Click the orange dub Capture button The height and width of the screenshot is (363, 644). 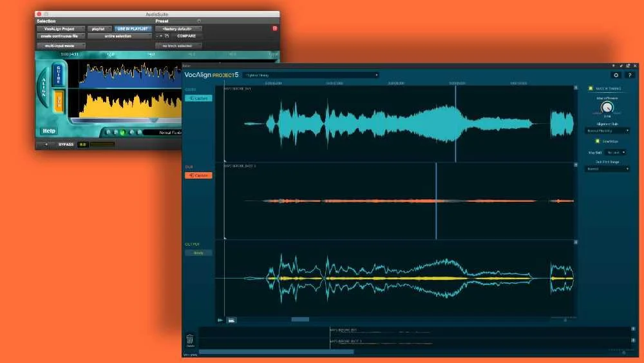(198, 175)
